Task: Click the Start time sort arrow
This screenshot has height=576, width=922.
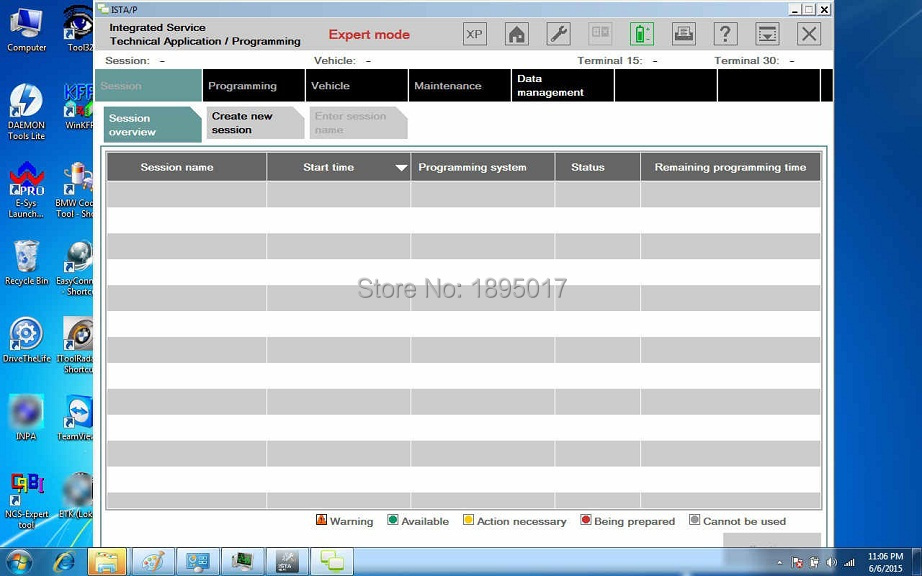Action: [x=401, y=168]
